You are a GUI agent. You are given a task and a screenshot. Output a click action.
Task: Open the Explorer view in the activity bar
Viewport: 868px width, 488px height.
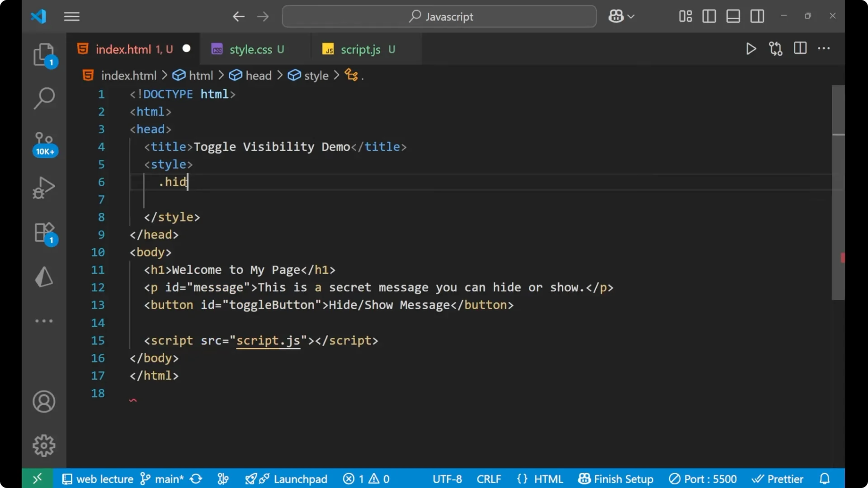pos(44,54)
